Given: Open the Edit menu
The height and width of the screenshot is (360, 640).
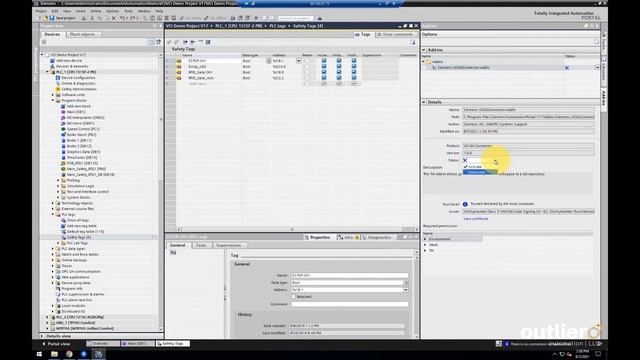Looking at the screenshot, I should point(55,11).
